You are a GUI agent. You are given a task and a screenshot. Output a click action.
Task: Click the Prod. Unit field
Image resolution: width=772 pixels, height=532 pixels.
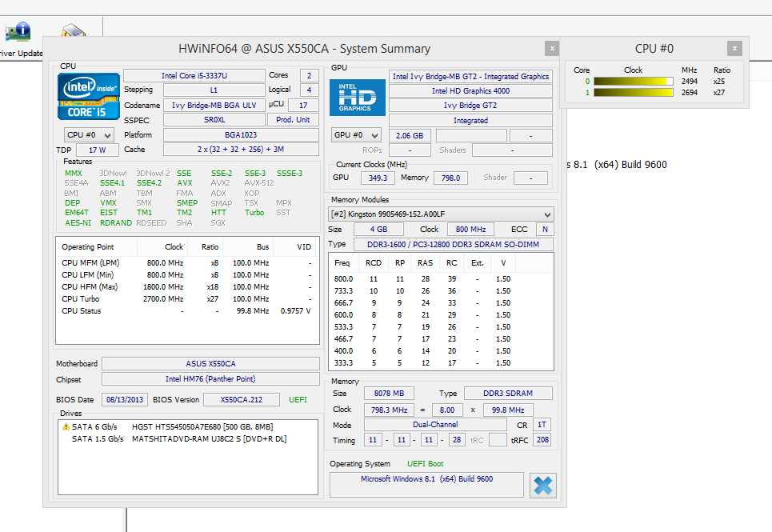[293, 119]
